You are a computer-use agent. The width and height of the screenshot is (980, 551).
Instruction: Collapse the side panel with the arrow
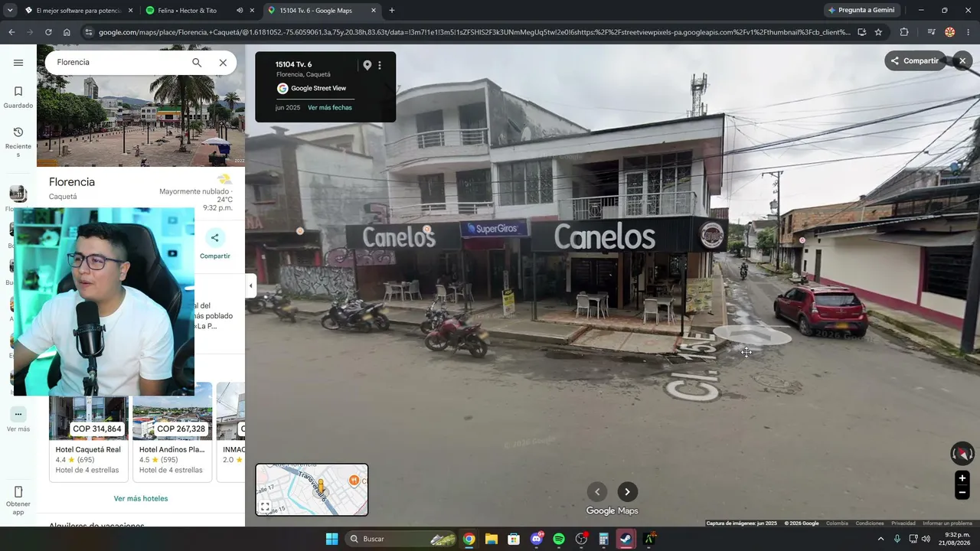pos(250,286)
